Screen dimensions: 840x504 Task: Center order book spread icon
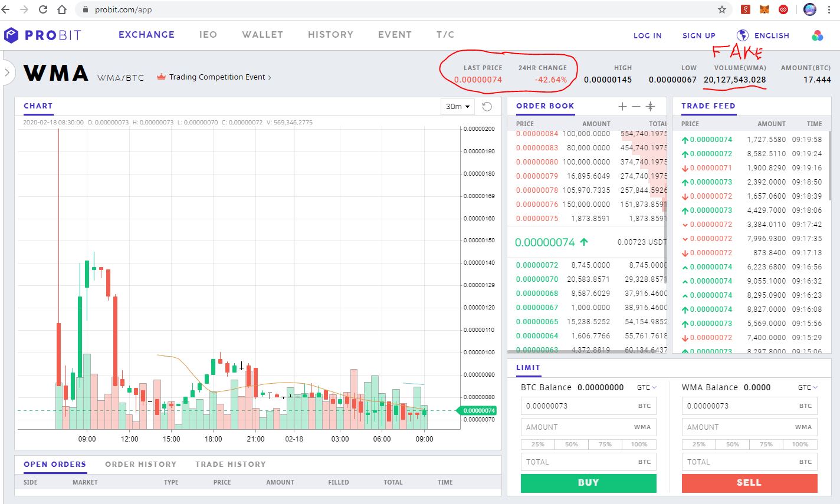[650, 106]
